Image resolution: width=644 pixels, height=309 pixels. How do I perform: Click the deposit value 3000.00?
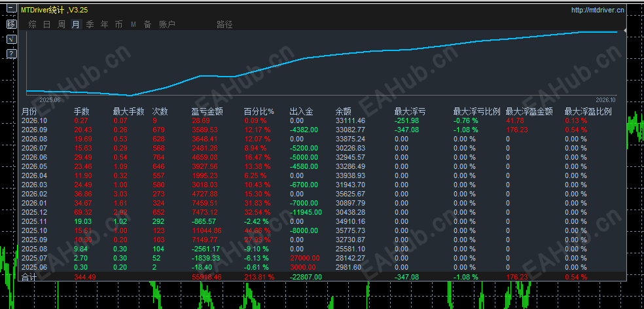303,268
